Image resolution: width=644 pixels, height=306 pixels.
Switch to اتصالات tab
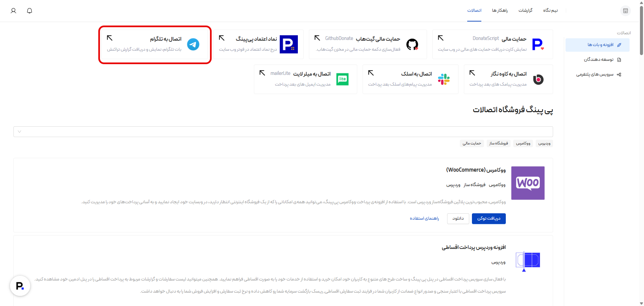tap(474, 10)
